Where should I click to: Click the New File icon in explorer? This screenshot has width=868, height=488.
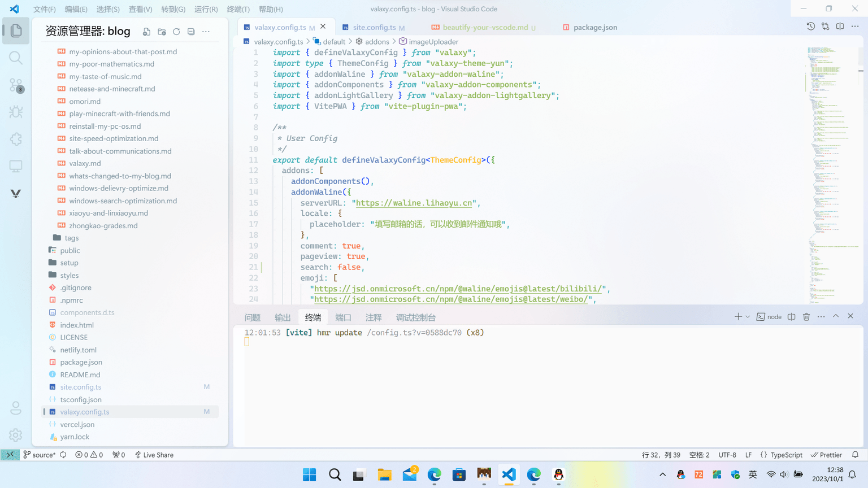[146, 32]
